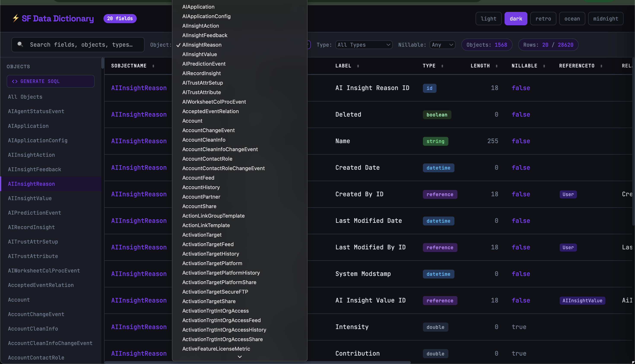Click the objects sidebar scrollbar
The width and height of the screenshot is (635, 364).
click(103, 63)
